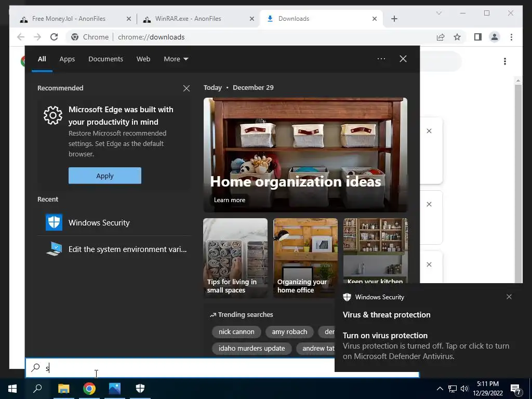This screenshot has width=532, height=399.
Task: Click the Apply button for Edge settings
Action: [x=105, y=176]
